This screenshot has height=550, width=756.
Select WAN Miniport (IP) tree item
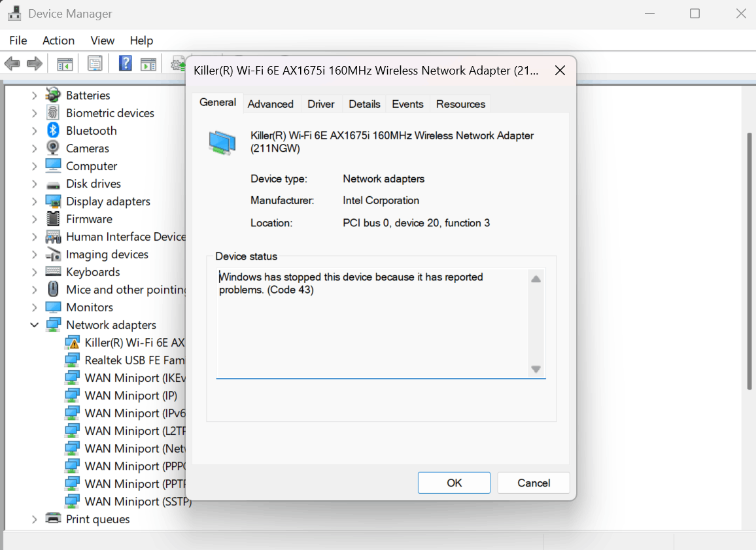pyautogui.click(x=131, y=396)
